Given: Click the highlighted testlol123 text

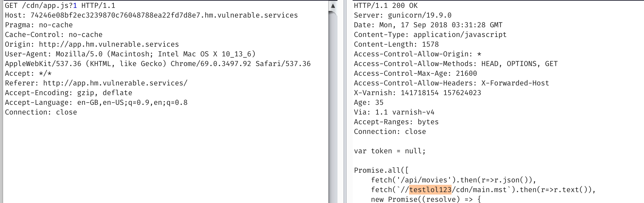Looking at the screenshot, I should click(x=430, y=190).
